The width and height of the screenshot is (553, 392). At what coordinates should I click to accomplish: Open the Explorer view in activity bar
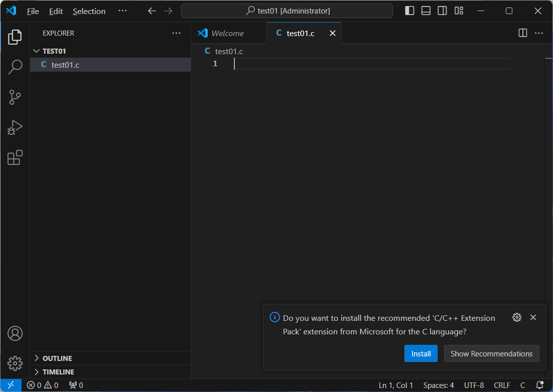coord(15,37)
